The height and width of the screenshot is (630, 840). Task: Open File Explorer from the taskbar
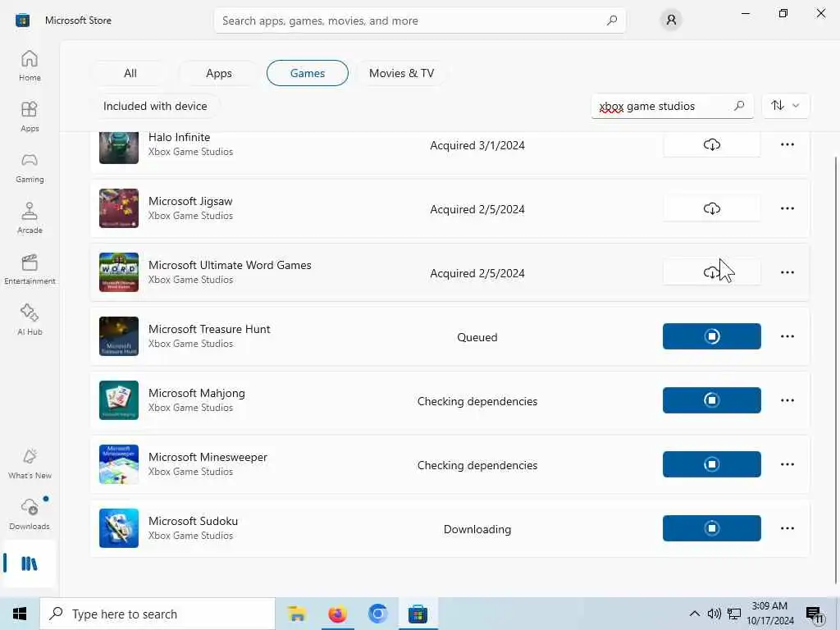coord(296,614)
